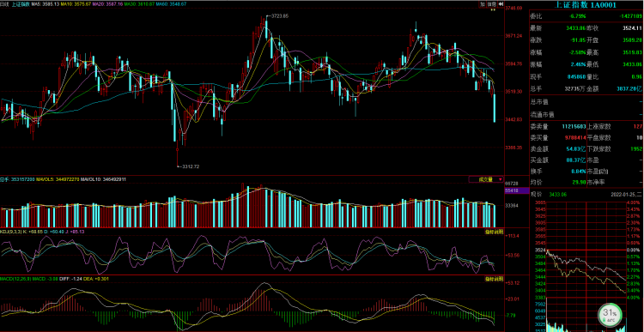Click the 流通市值 row label
Image resolution: width=644 pixels, height=332 pixels.
pos(542,114)
